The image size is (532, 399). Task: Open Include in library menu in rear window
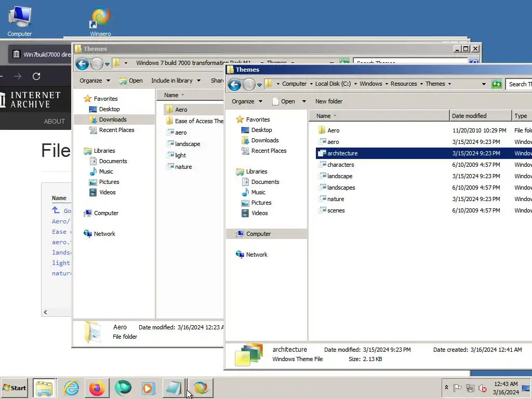[176, 81]
